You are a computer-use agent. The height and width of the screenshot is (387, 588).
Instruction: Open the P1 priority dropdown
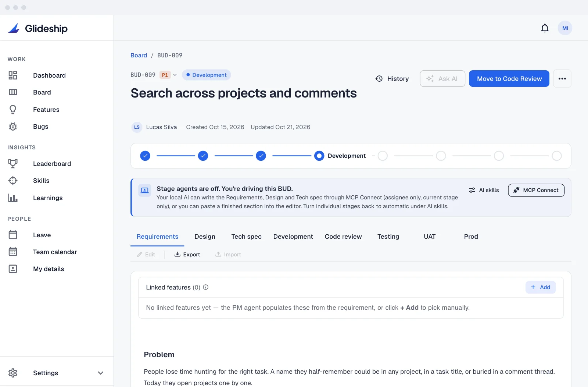pyautogui.click(x=169, y=75)
